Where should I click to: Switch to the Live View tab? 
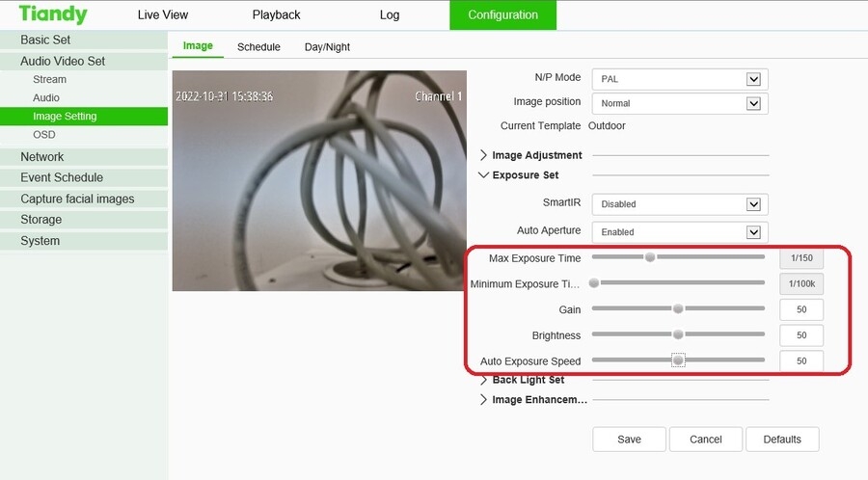coord(163,15)
